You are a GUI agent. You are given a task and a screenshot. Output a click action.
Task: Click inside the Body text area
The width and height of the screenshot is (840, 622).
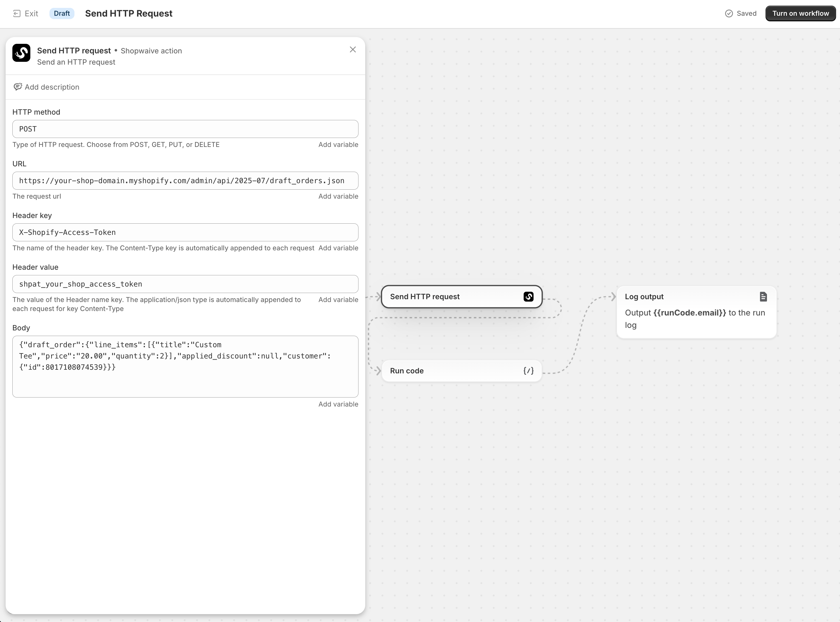[x=185, y=380]
